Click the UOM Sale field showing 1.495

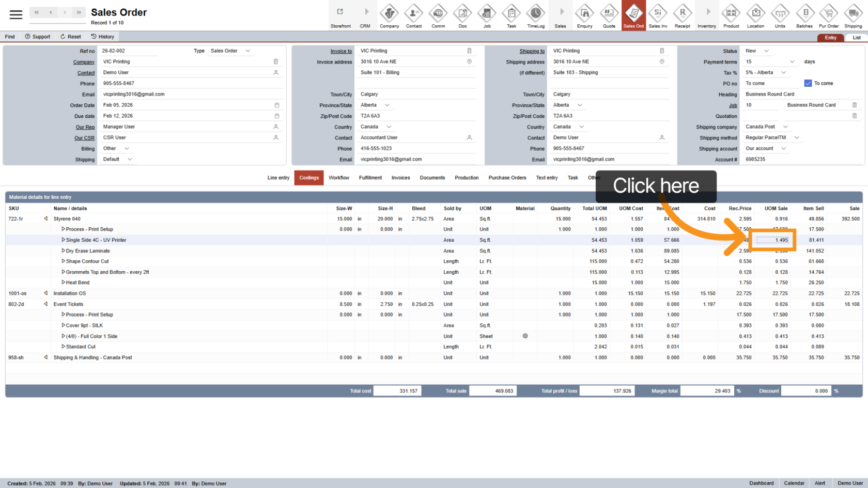click(x=772, y=240)
